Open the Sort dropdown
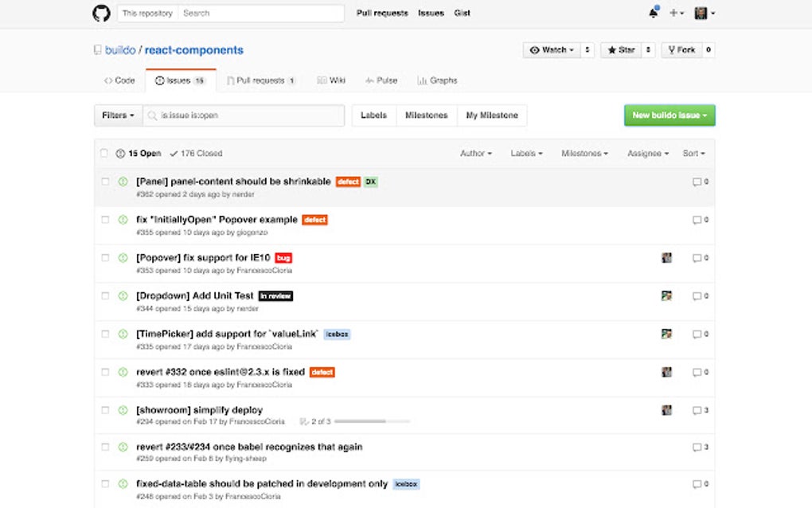The height and width of the screenshot is (508, 812). pyautogui.click(x=692, y=153)
